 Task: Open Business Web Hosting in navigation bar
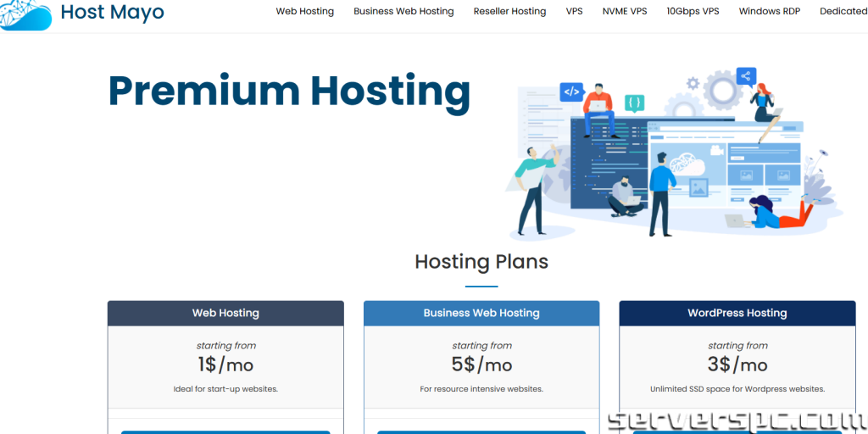[x=403, y=12]
